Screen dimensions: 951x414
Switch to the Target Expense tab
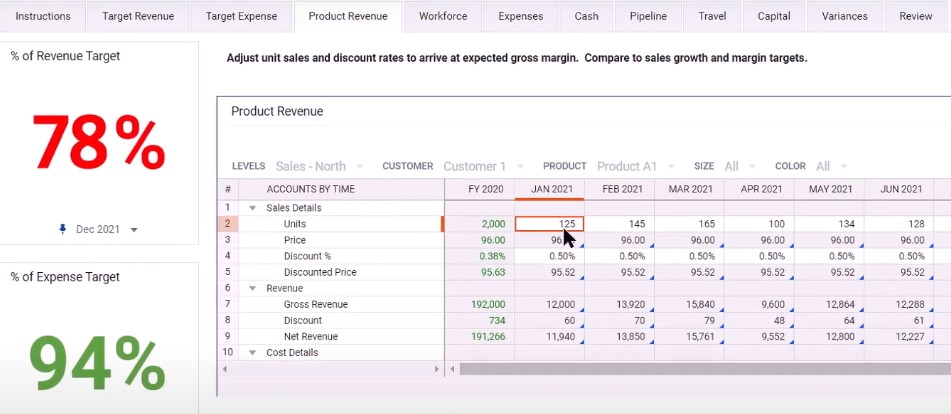tap(241, 16)
